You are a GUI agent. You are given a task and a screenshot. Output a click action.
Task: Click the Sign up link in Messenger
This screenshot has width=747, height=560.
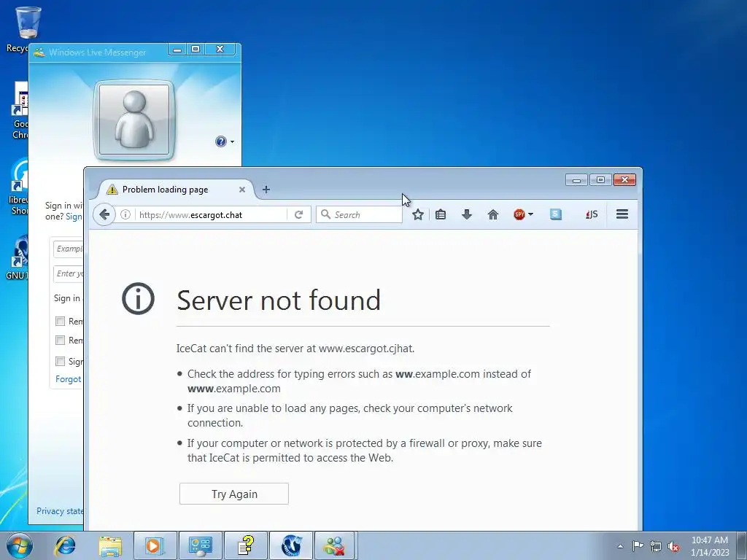point(74,217)
